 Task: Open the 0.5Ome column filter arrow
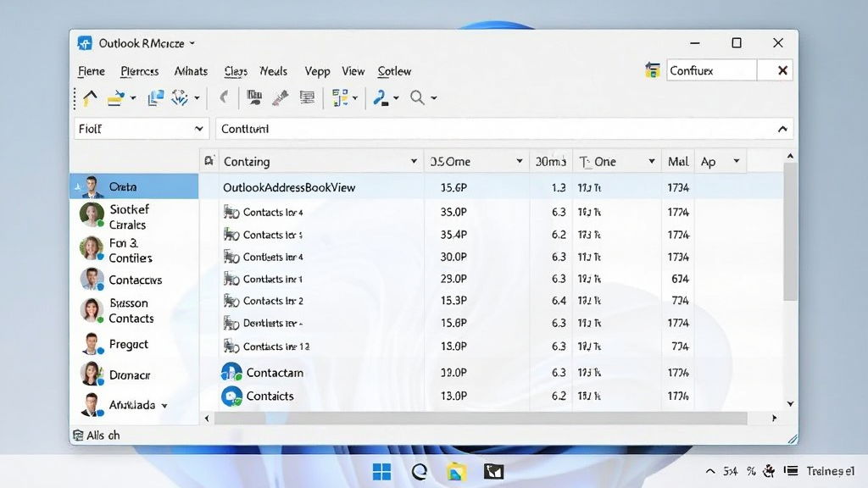pos(520,161)
